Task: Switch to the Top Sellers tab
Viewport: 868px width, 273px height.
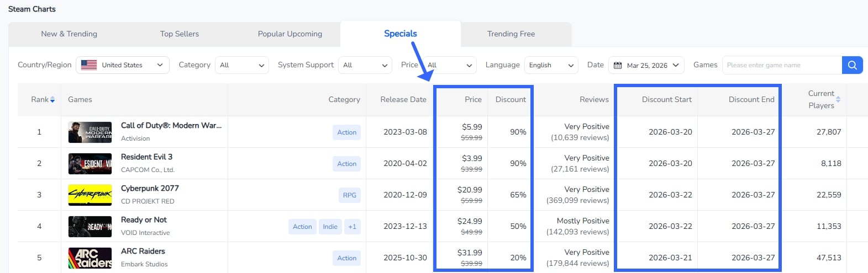Action: click(180, 34)
